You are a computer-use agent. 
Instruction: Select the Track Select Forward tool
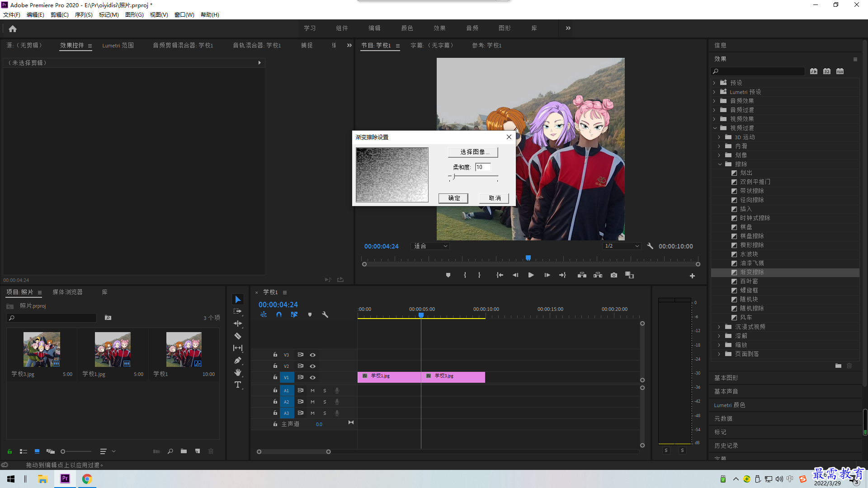238,312
